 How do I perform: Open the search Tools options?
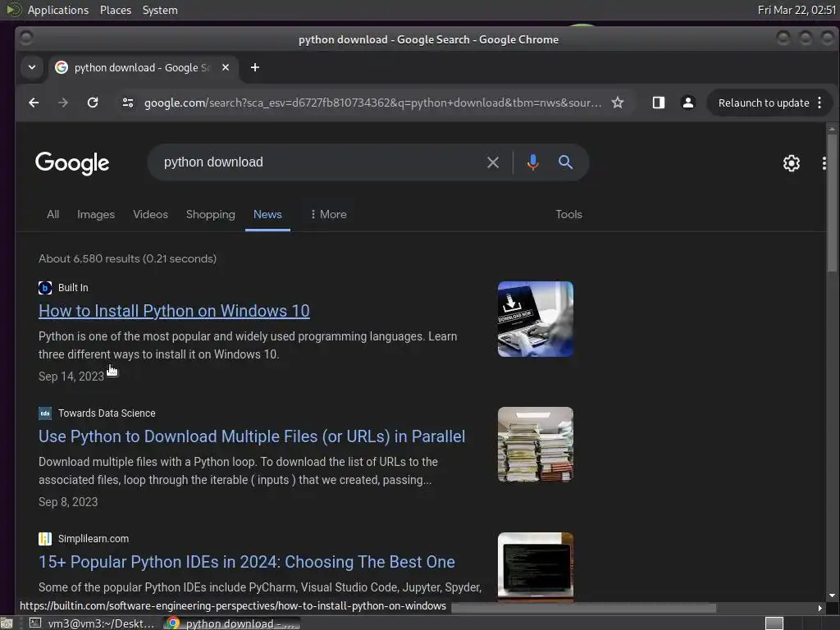click(568, 214)
